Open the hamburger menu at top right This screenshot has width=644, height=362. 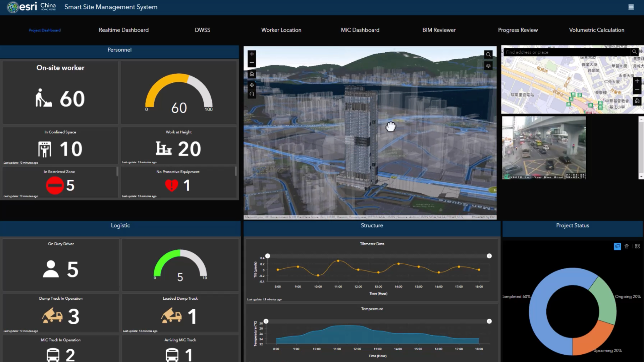pyautogui.click(x=632, y=7)
